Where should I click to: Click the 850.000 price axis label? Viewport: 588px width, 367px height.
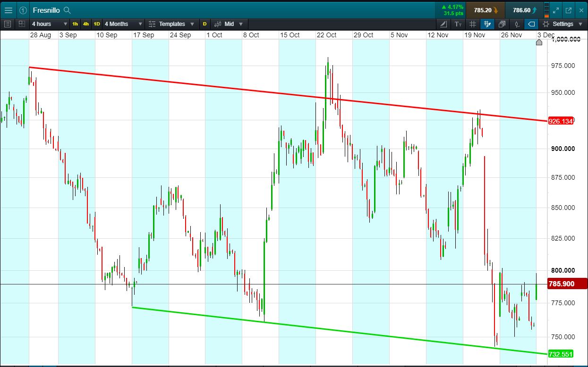562,208
